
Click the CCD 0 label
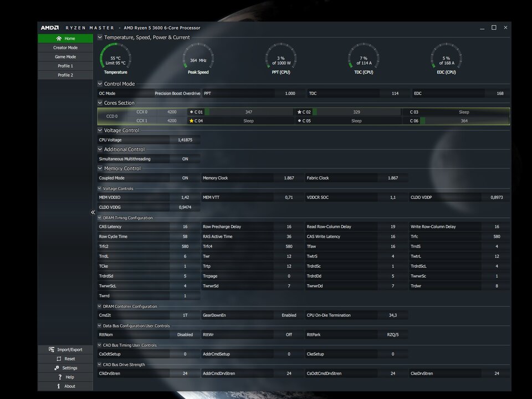click(x=111, y=116)
